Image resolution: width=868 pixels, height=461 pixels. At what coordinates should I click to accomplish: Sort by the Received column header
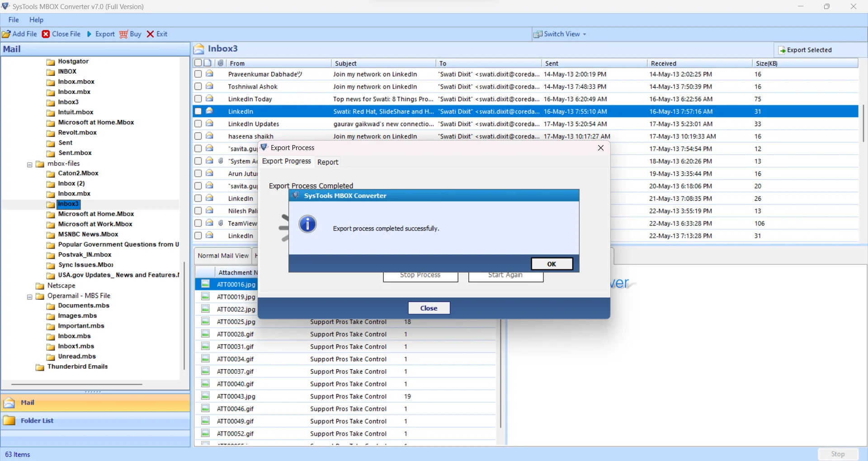(x=699, y=63)
